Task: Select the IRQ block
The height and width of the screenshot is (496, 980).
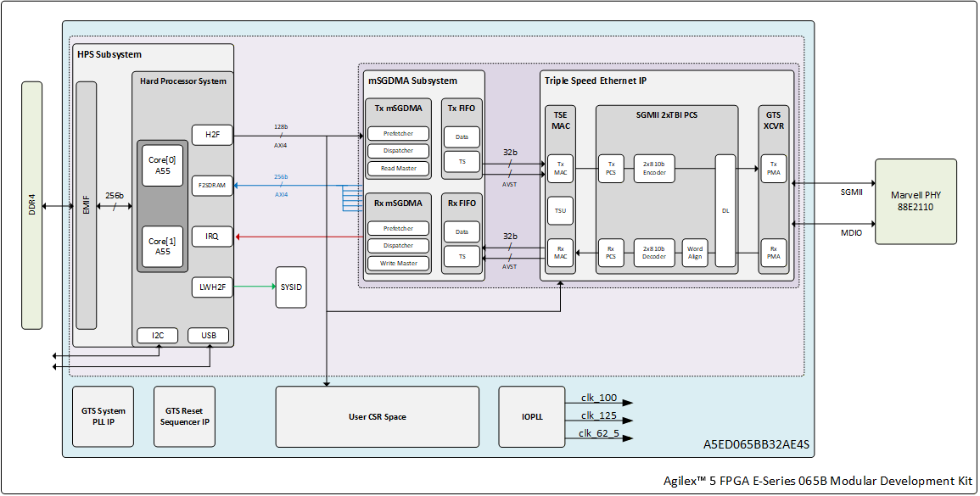Action: [212, 237]
